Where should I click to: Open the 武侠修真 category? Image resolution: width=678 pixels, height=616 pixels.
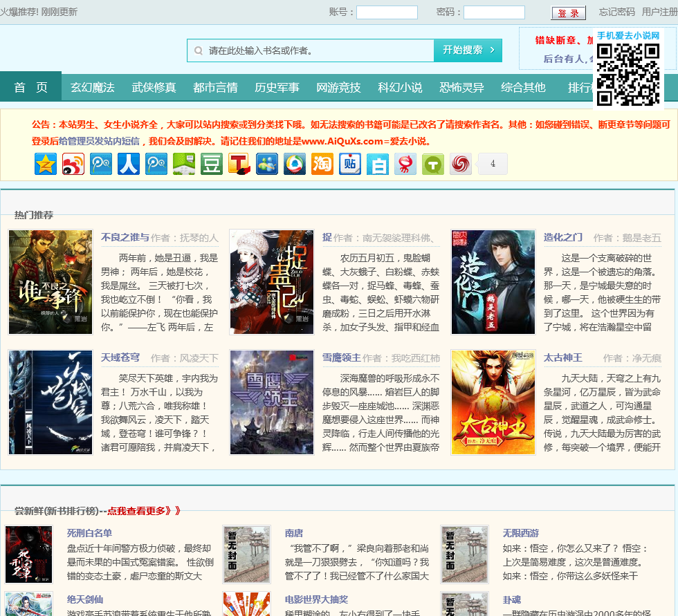[x=154, y=87]
